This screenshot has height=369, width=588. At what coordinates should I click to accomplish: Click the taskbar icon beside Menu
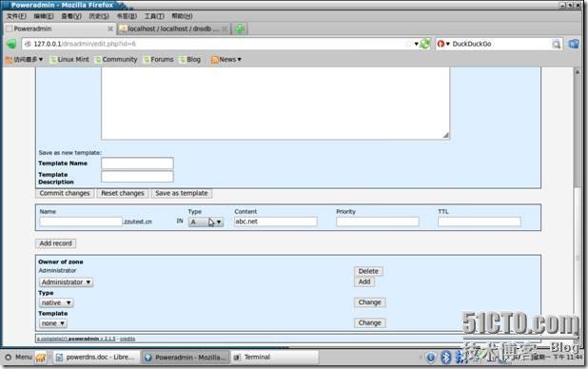pos(41,358)
